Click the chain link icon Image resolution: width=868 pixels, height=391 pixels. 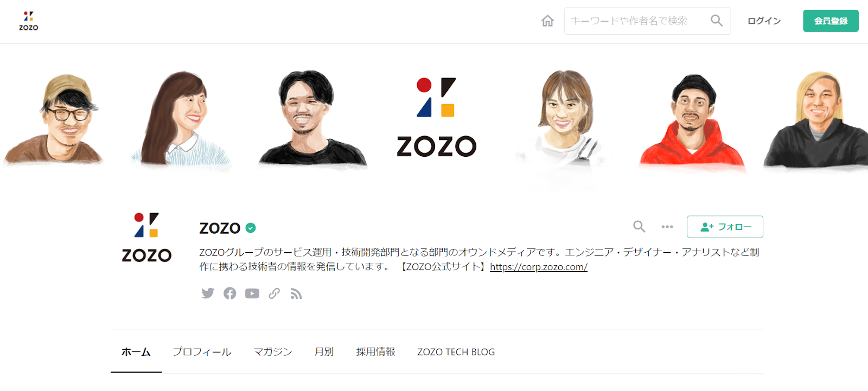coord(275,293)
